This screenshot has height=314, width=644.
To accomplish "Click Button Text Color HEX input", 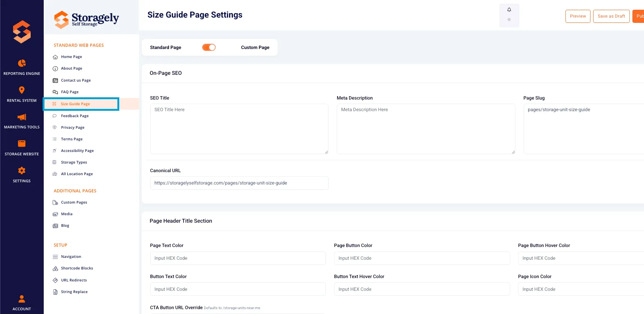I will coord(238,289).
